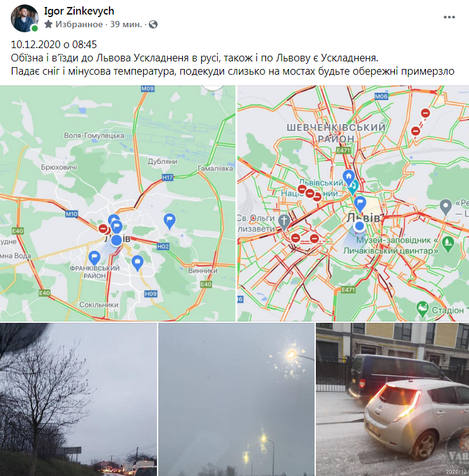Click the Винники town label on left map
The width and height of the screenshot is (469, 476).
pyautogui.click(x=203, y=270)
